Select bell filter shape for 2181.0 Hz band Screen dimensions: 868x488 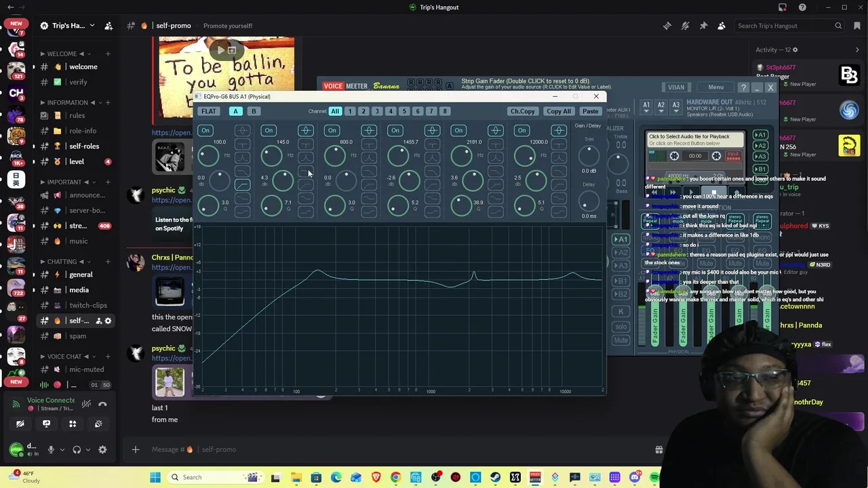[496, 130]
